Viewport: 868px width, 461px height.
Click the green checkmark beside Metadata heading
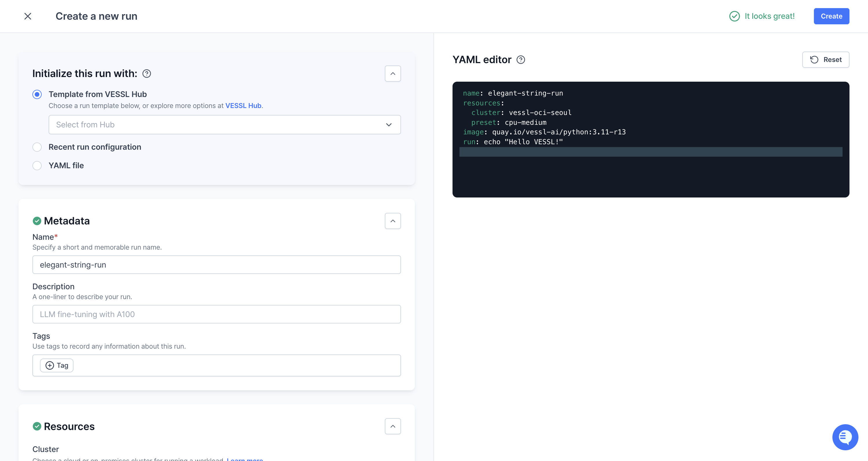click(37, 221)
